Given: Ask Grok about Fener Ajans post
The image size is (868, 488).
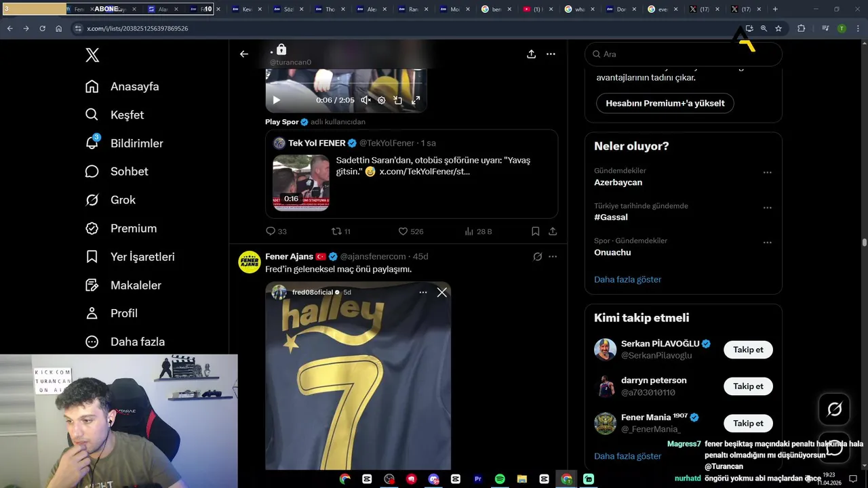Looking at the screenshot, I should [x=537, y=257].
